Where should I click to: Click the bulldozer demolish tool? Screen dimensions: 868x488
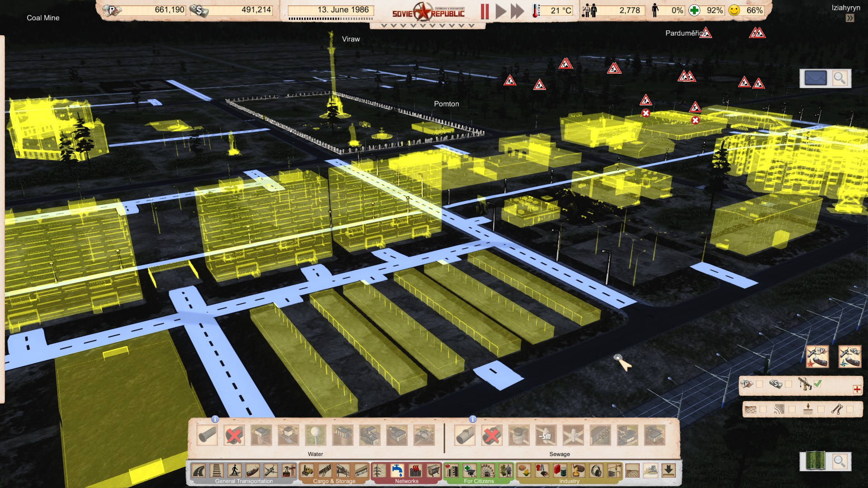(650, 471)
